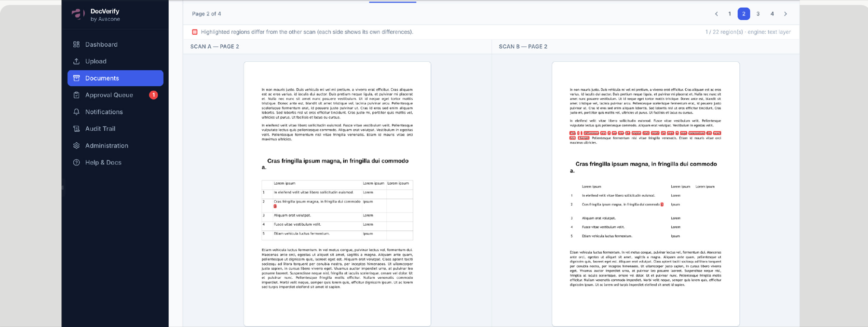Open Audit Trail via its icon
This screenshot has width=868, height=327.
pos(76,129)
